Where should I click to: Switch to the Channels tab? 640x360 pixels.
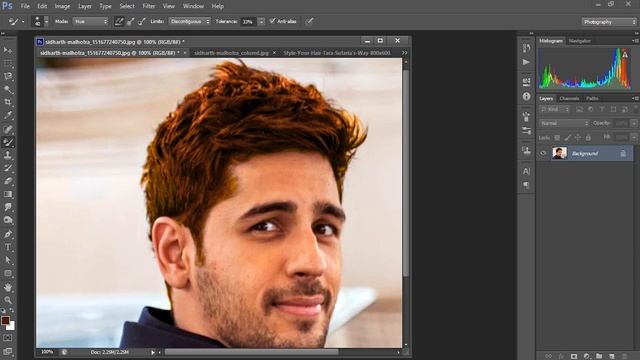pos(569,98)
